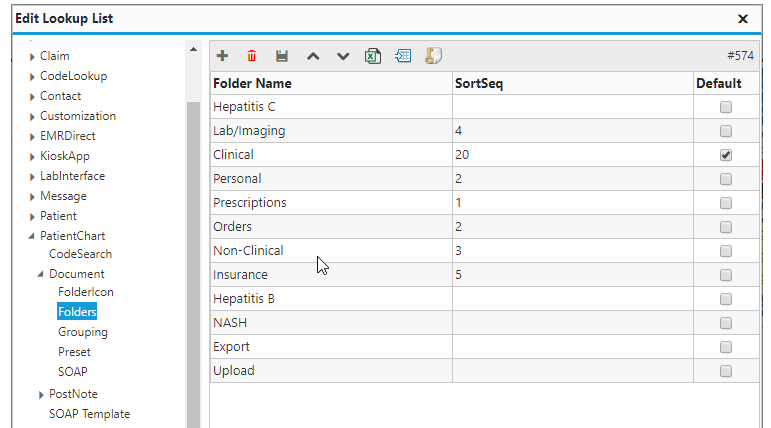Expand the Claim tree node
The image size is (771, 428).
point(32,57)
